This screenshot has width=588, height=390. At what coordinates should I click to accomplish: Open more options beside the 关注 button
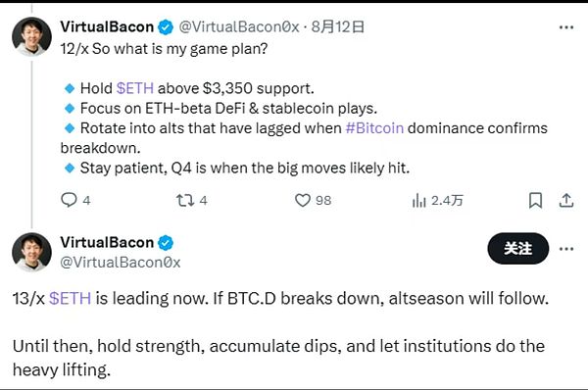[566, 249]
